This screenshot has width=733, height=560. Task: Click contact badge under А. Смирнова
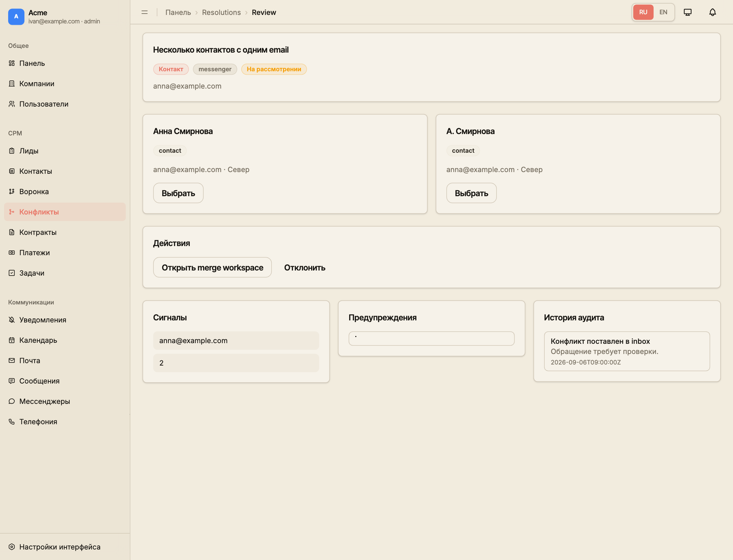463,151
